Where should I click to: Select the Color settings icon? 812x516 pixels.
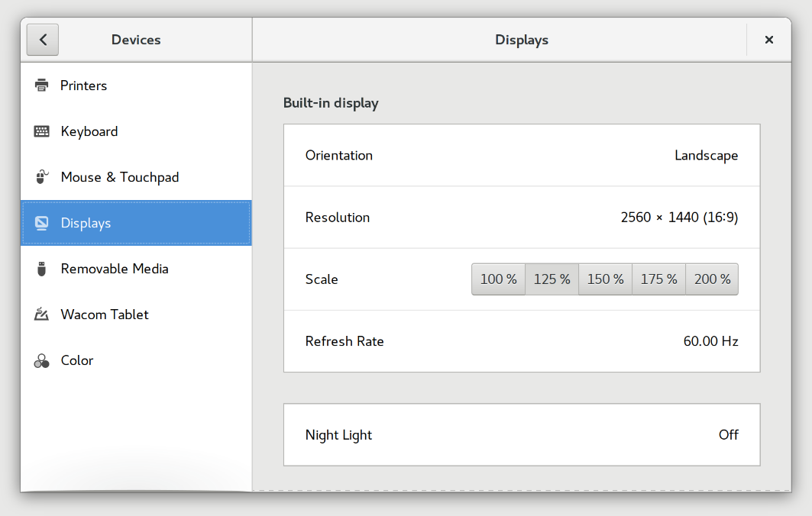click(x=40, y=360)
